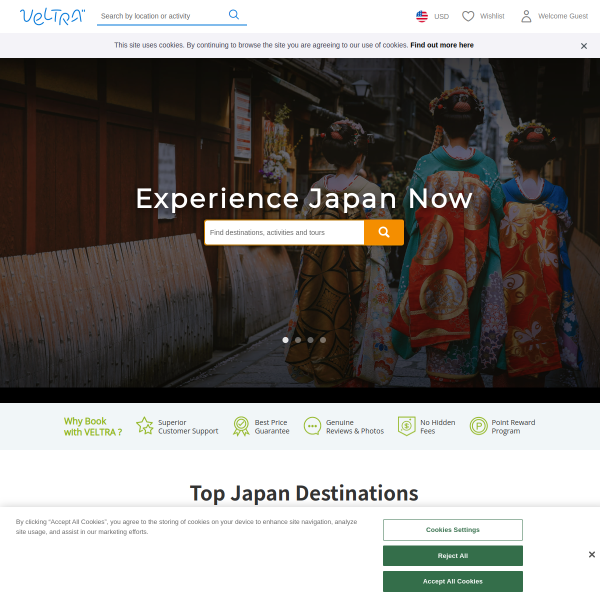Click the VELTRA logo
Screen dimensions: 600x600
[52, 16]
